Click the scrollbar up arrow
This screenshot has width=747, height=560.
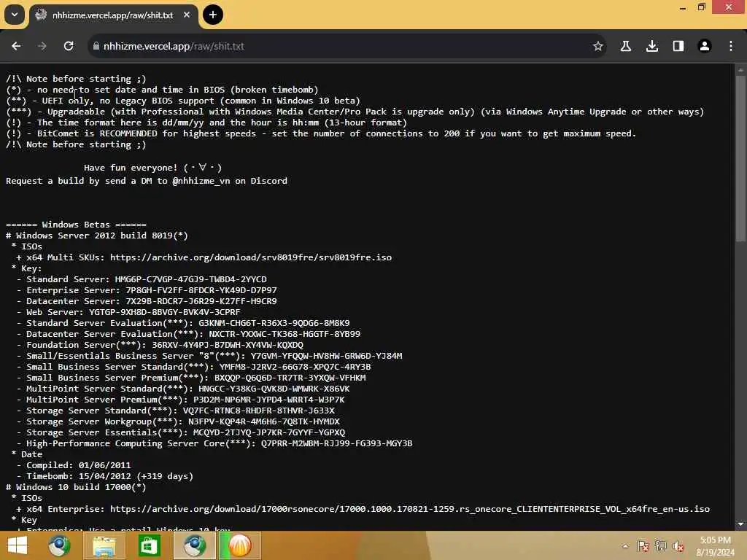click(740, 69)
